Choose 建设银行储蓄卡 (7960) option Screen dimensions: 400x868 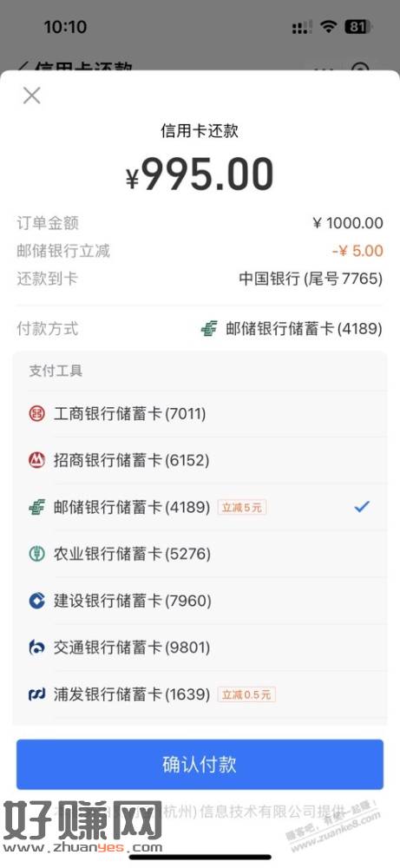(x=200, y=601)
